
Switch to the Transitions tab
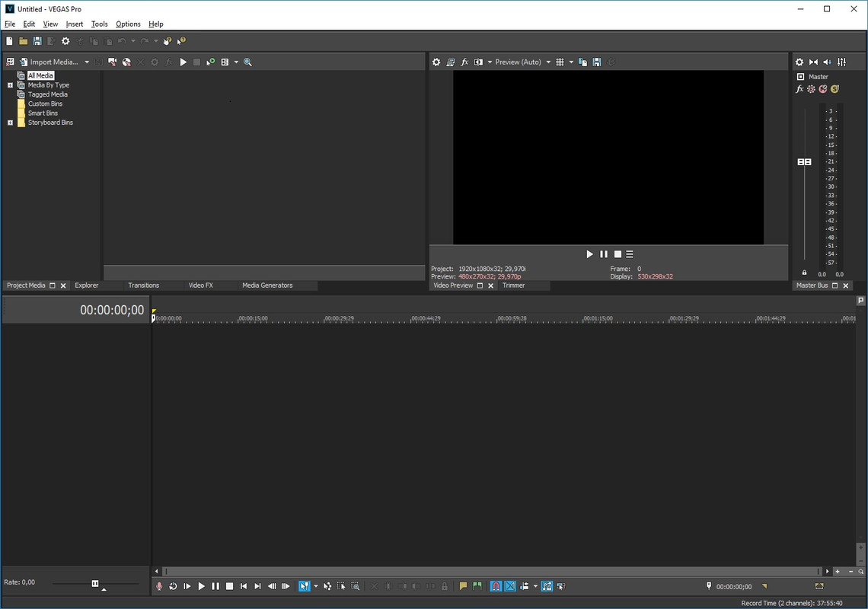point(143,285)
